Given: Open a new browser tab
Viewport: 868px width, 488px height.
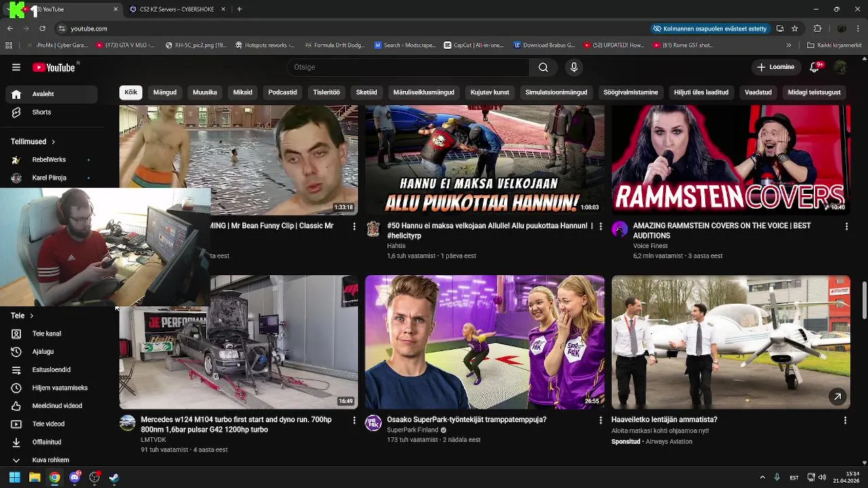Looking at the screenshot, I should pyautogui.click(x=239, y=9).
